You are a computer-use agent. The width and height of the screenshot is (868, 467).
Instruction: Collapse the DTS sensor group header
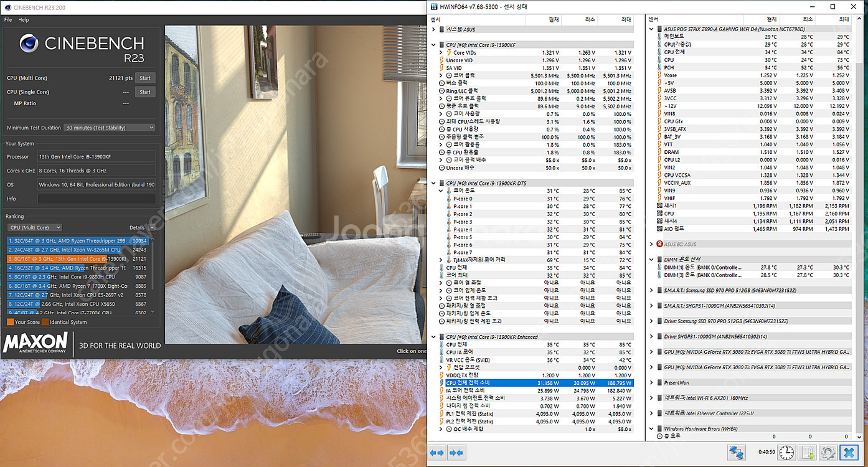pos(433,183)
